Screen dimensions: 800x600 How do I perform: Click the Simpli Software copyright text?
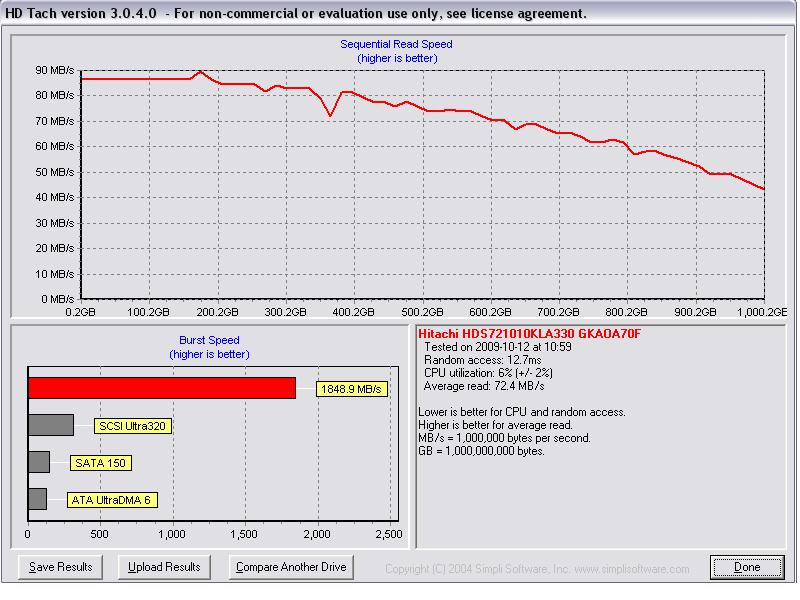(x=537, y=569)
